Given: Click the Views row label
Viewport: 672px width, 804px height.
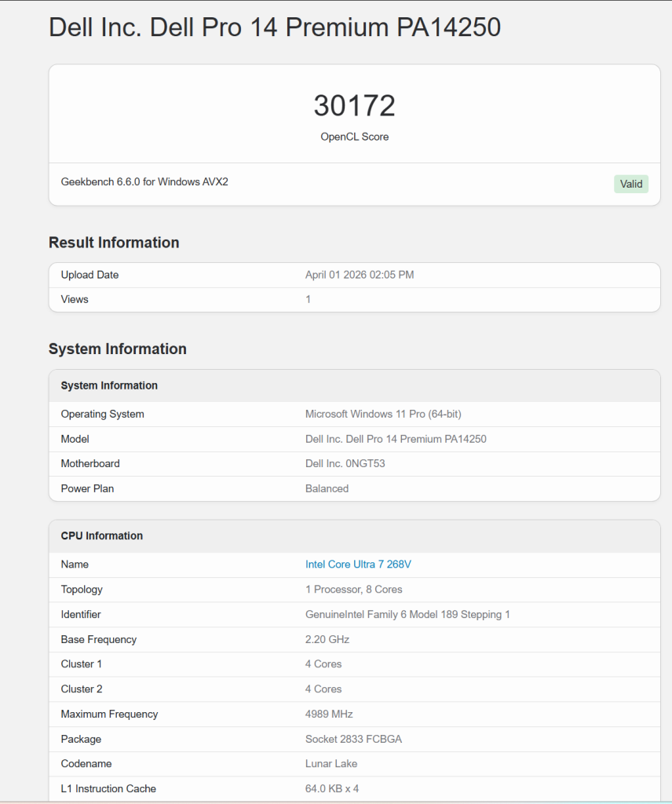Looking at the screenshot, I should pos(75,299).
